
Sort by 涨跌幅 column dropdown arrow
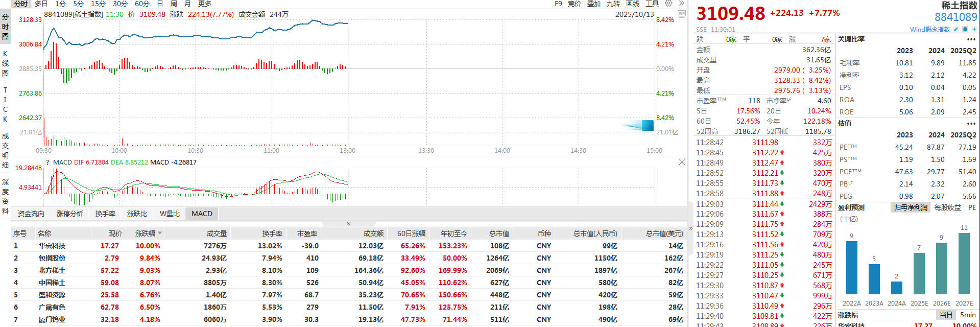coord(160,233)
